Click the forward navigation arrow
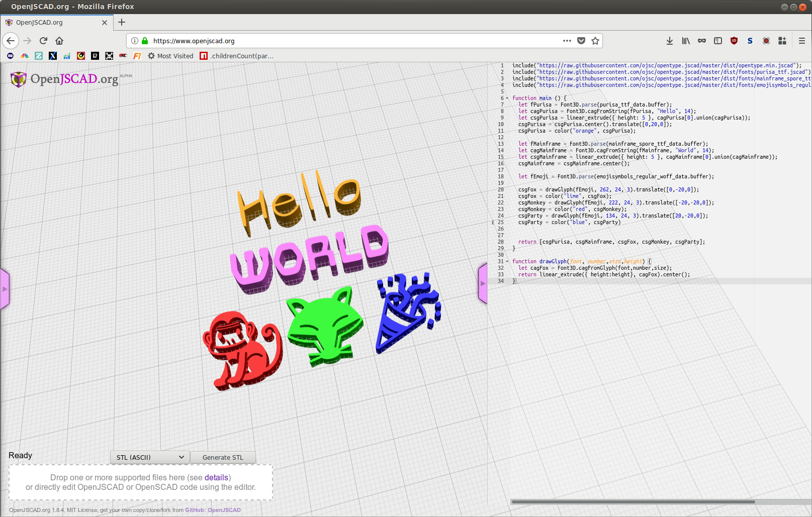 [x=27, y=41]
